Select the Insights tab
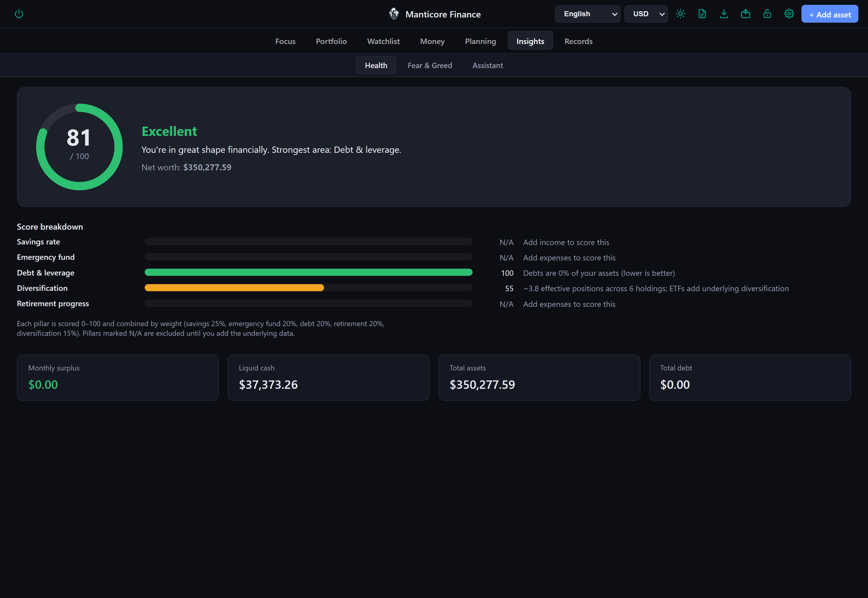Viewport: 868px width, 598px height. pos(530,41)
